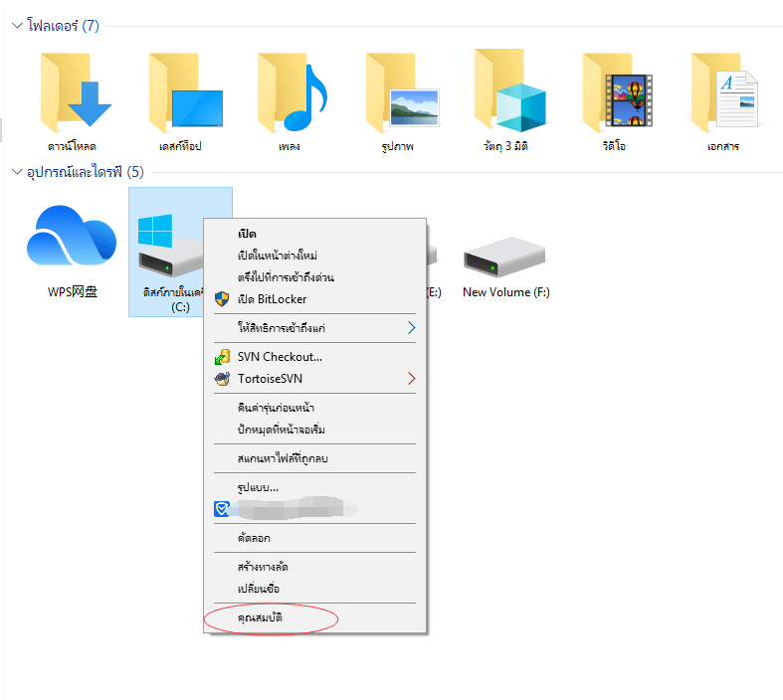Screen dimensions: 783x700
Task: Collapse the อุปกรณ์และไดรฟ์ (5) section
Action: pos(16,172)
